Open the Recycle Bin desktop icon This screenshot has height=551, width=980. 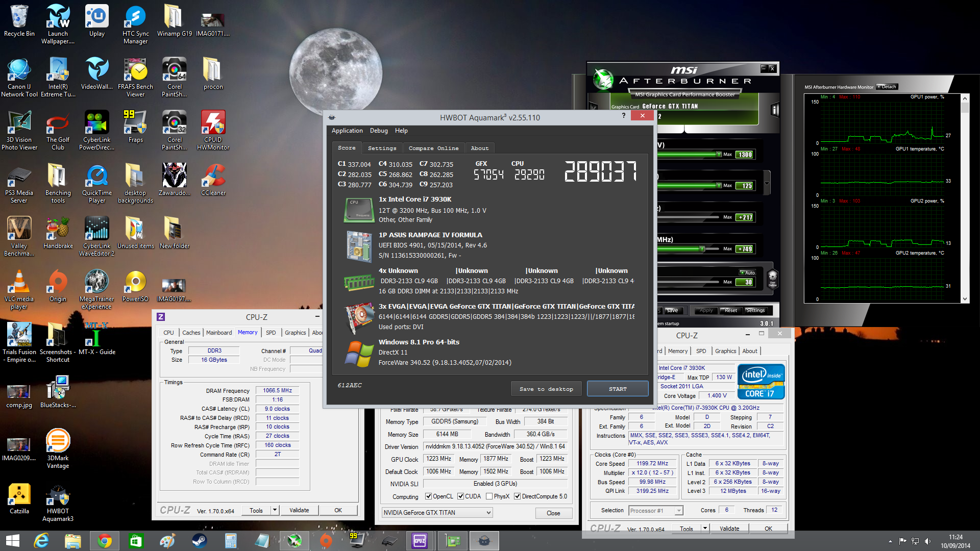pos(19,21)
